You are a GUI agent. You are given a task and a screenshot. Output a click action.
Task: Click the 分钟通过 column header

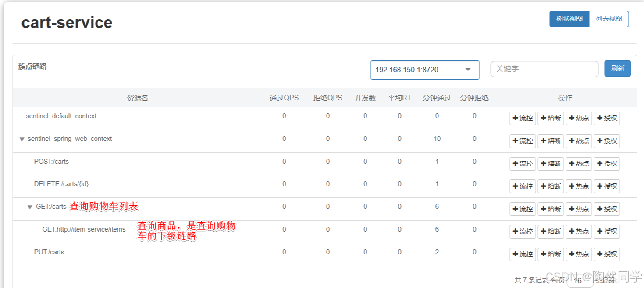[437, 98]
